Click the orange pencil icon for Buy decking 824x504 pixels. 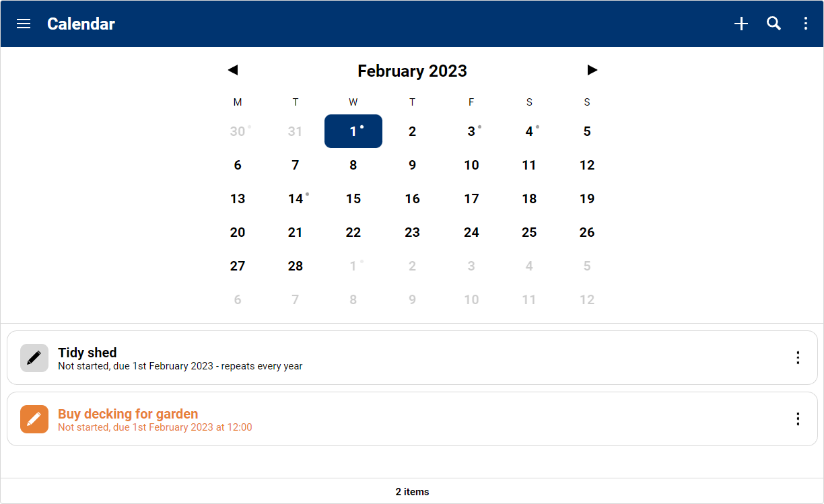(34, 419)
